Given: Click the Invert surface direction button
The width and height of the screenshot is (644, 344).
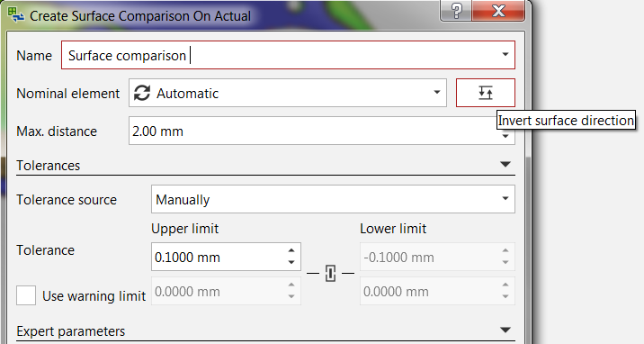Looking at the screenshot, I should click(x=485, y=93).
